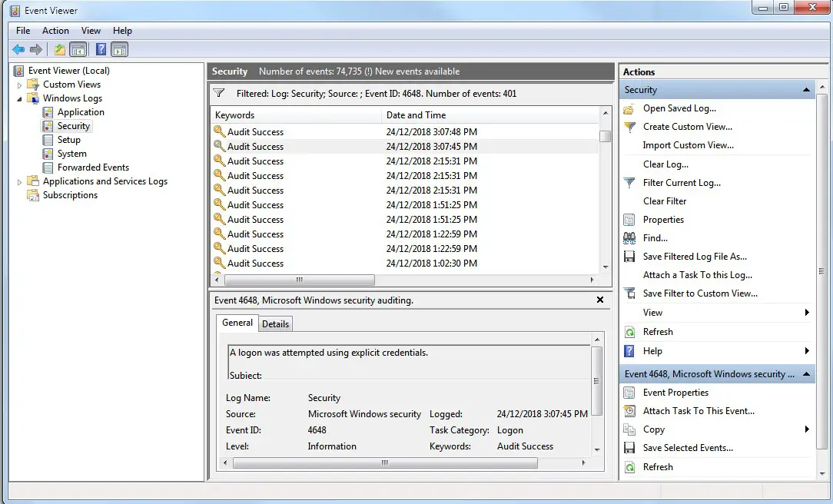Click the Back arrow toolbar icon
This screenshot has width=833, height=504.
pos(18,50)
